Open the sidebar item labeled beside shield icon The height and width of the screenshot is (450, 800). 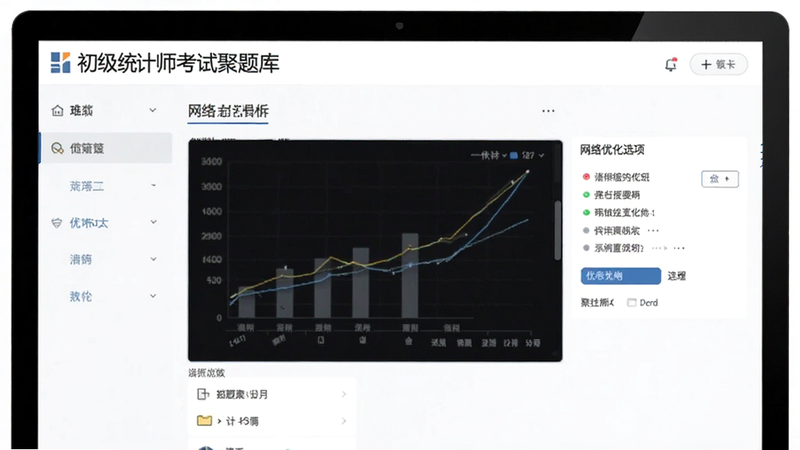tap(89, 223)
